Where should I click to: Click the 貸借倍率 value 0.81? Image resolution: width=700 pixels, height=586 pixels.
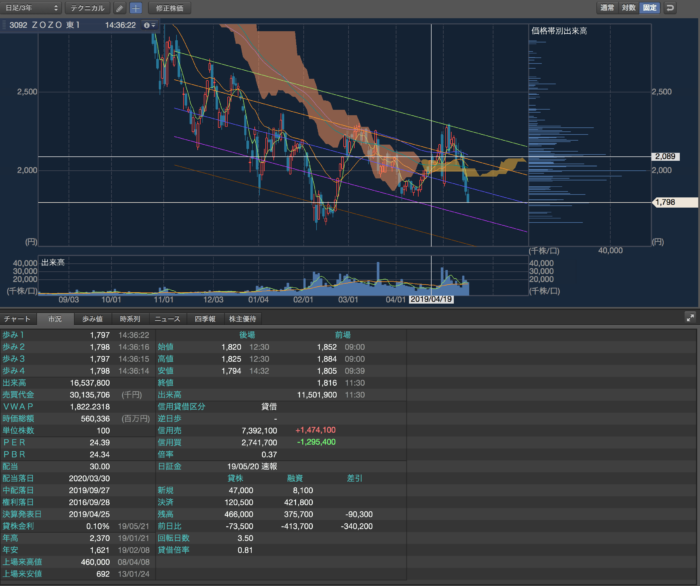point(245,550)
